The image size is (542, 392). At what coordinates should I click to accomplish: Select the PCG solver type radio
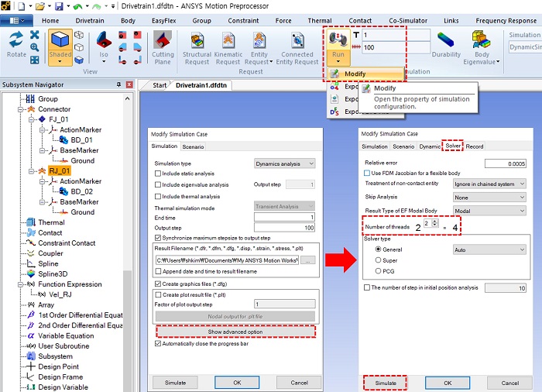pyautogui.click(x=378, y=271)
